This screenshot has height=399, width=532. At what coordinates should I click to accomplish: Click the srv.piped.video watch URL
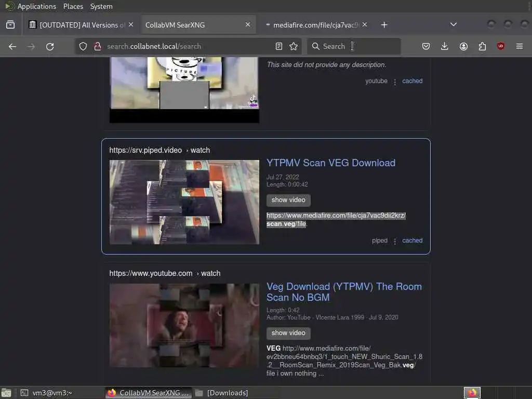pos(159,150)
